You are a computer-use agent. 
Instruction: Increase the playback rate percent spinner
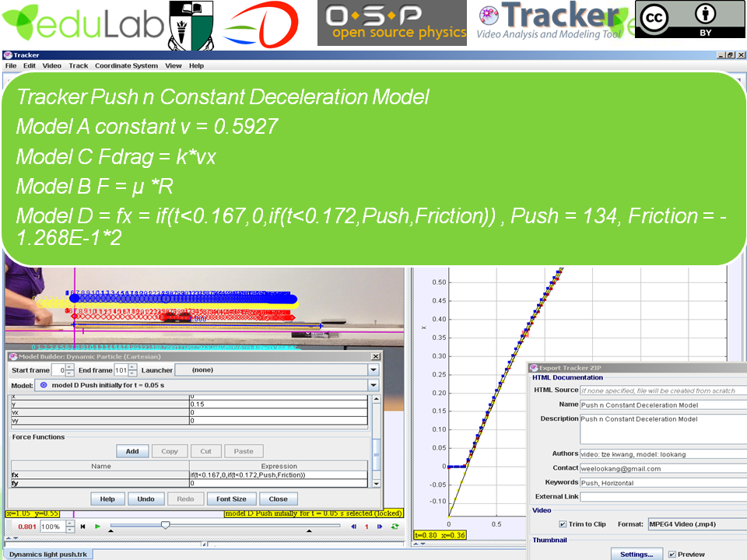70,523
